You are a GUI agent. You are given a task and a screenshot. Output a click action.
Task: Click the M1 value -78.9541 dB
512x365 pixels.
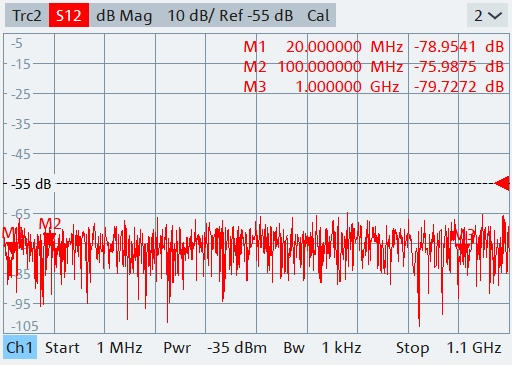click(x=459, y=47)
